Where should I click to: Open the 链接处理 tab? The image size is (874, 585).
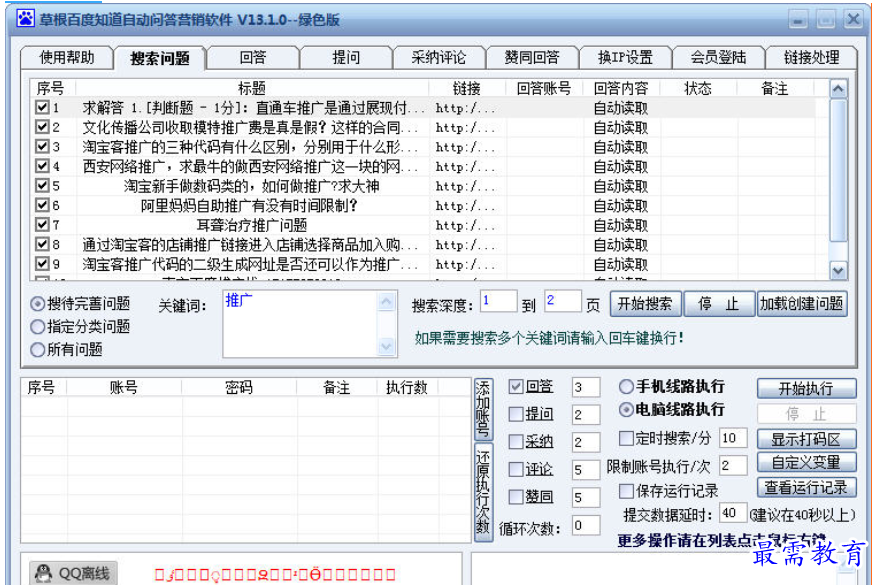pyautogui.click(x=812, y=57)
